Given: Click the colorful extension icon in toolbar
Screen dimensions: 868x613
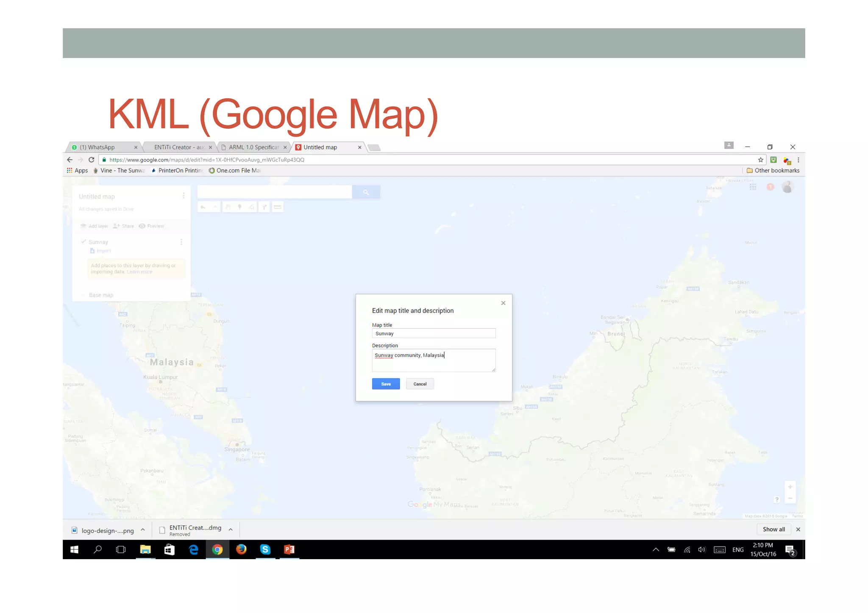Looking at the screenshot, I should pos(787,160).
